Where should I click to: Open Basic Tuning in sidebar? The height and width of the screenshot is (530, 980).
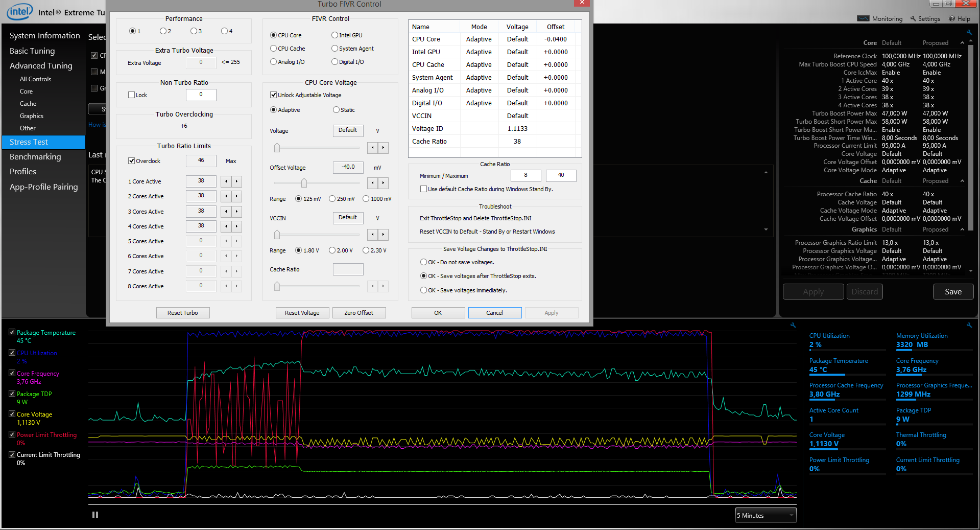point(32,51)
